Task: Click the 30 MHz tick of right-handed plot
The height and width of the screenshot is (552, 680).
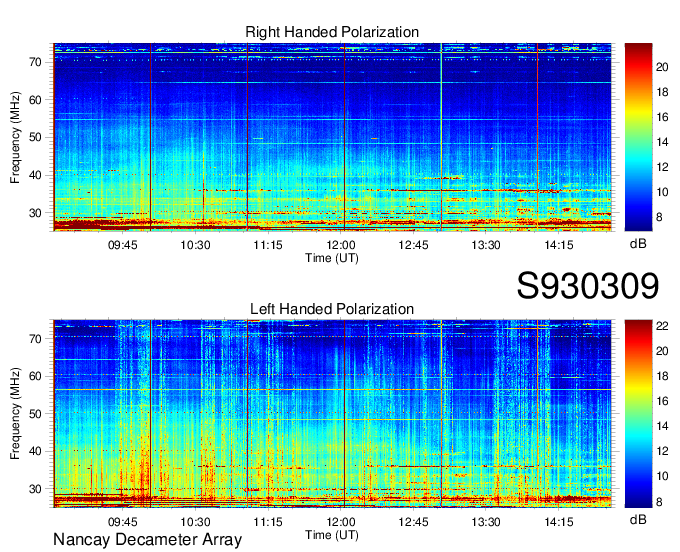Action: (36, 213)
